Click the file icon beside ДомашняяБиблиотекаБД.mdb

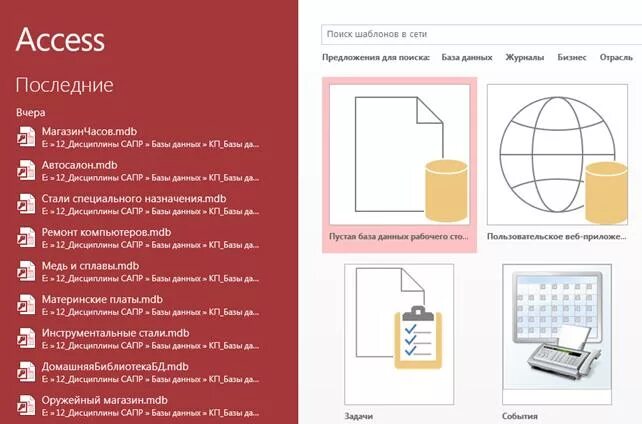click(x=26, y=372)
